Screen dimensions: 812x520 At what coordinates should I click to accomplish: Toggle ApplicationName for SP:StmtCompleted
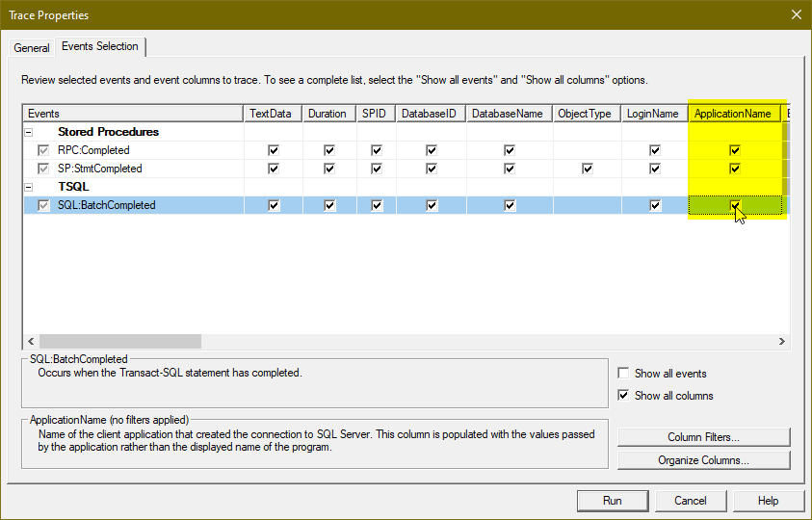pos(735,169)
